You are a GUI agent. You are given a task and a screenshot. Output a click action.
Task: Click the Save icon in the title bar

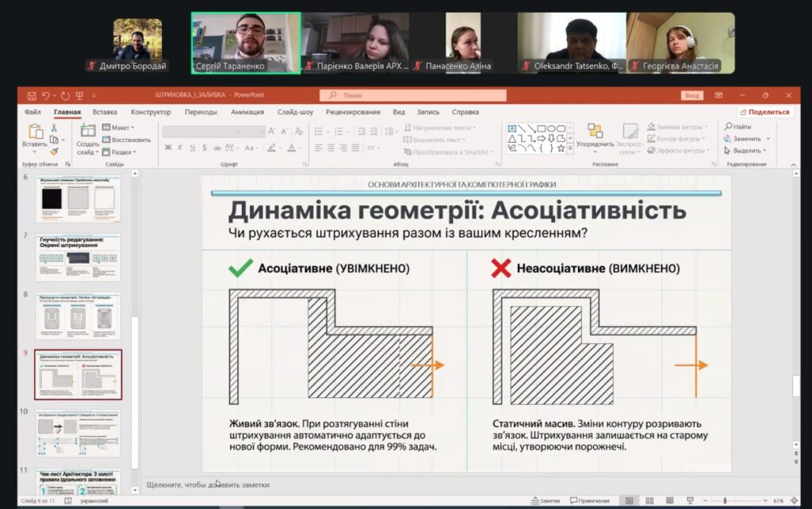[x=31, y=96]
